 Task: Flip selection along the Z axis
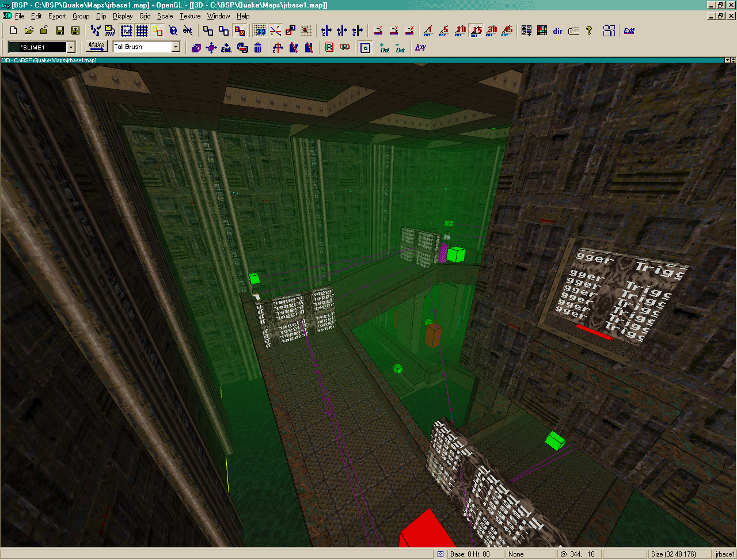click(358, 31)
